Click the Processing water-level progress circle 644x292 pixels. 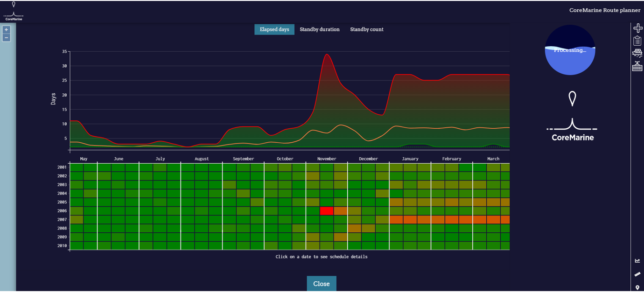570,50
